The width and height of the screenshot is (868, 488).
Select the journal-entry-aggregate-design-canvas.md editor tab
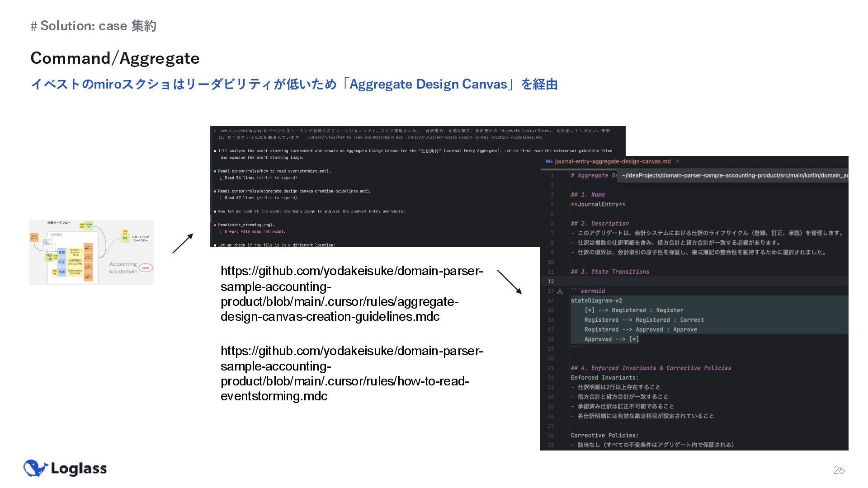click(x=612, y=161)
